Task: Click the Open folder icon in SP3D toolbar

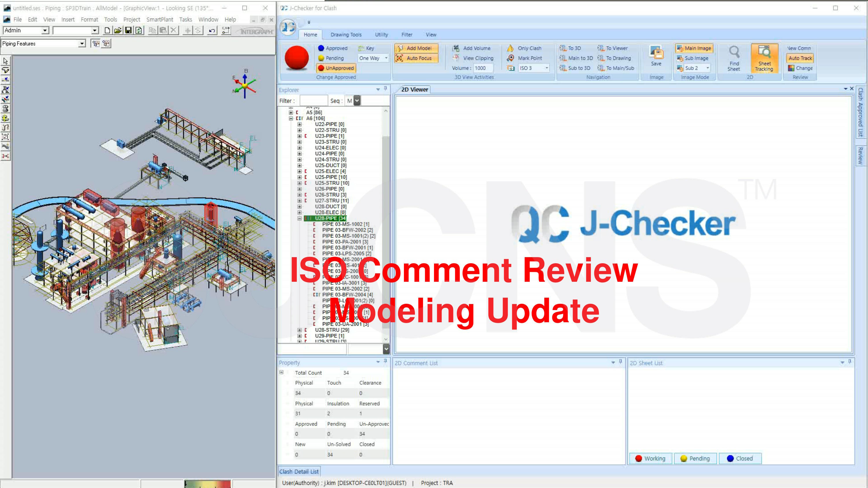Action: (x=117, y=31)
